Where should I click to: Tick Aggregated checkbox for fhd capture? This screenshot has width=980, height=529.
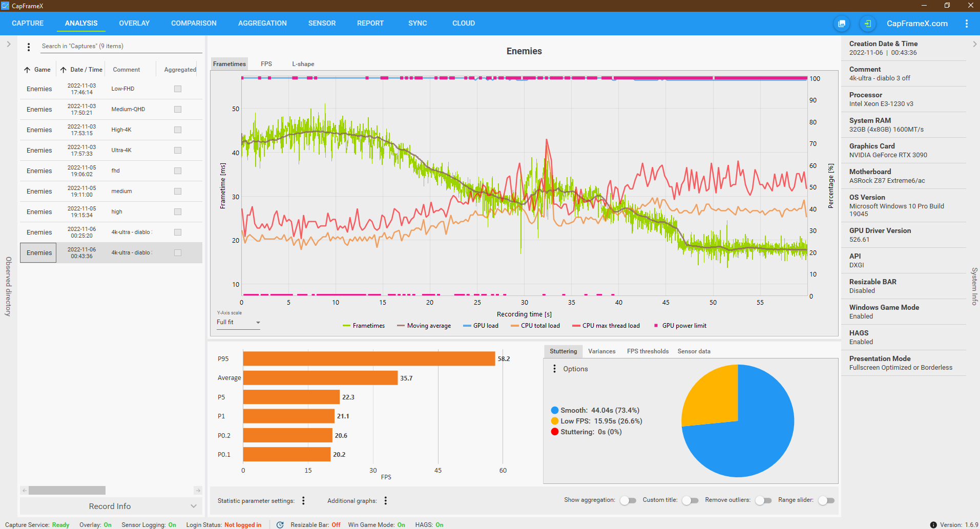(x=178, y=171)
